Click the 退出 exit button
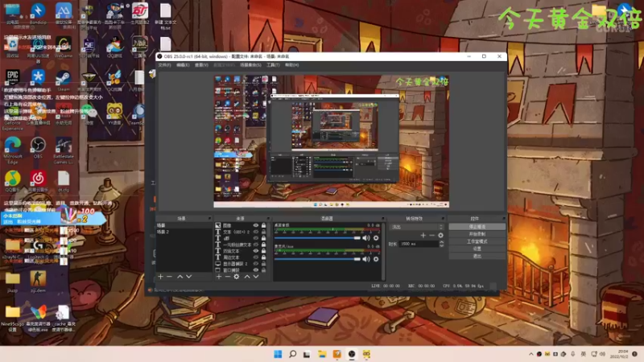644x362 pixels. (x=477, y=256)
